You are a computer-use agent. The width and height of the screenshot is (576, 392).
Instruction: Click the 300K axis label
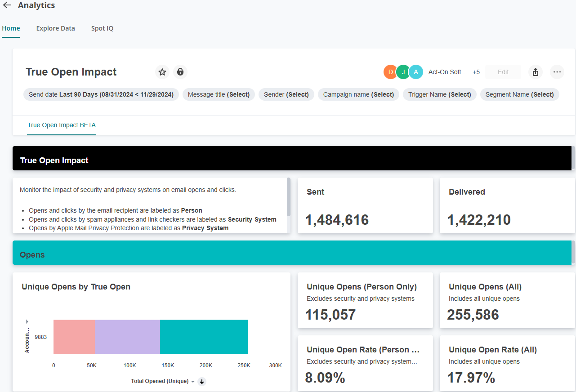click(276, 365)
